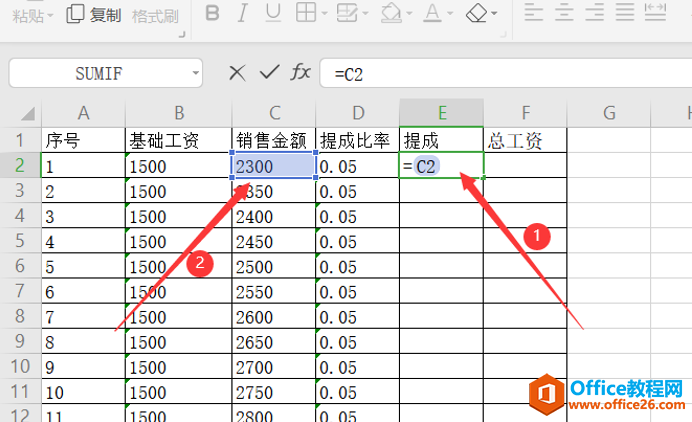The height and width of the screenshot is (422, 692).
Task: Click 0.05 in row 8
Action: click(x=358, y=316)
